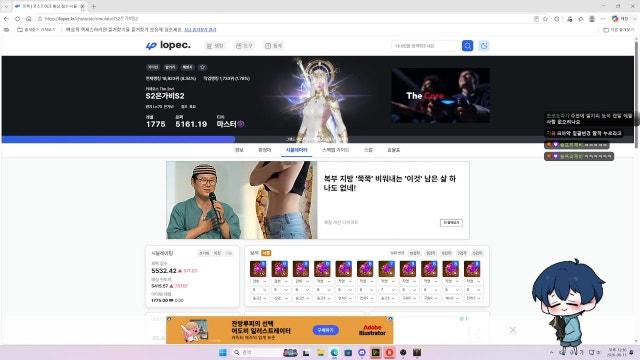Image resolution: width=640 pixels, height=360 pixels.
Task: Click the blue search magnifier button
Action: coord(467,46)
